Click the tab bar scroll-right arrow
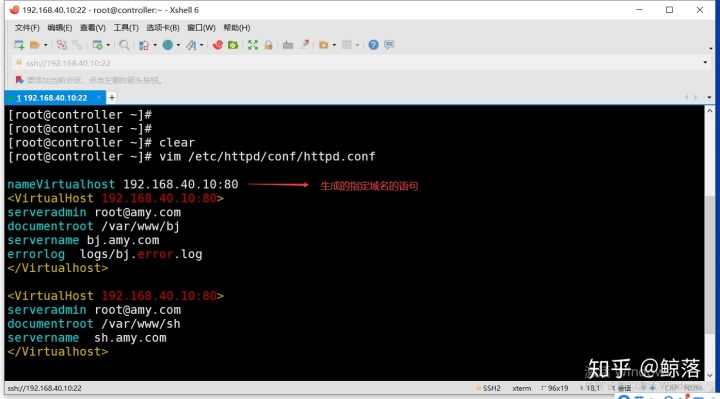The image size is (720, 399). click(x=696, y=97)
